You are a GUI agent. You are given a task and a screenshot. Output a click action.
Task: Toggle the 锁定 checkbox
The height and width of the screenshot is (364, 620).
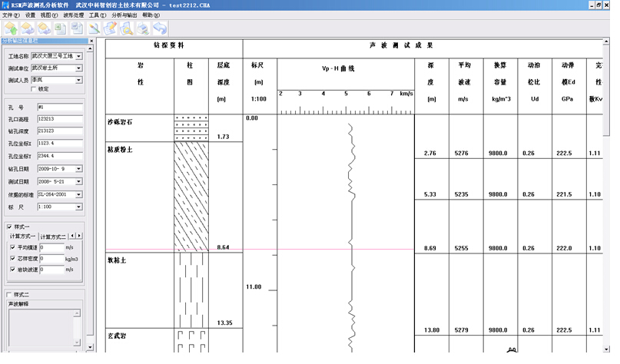click(32, 89)
